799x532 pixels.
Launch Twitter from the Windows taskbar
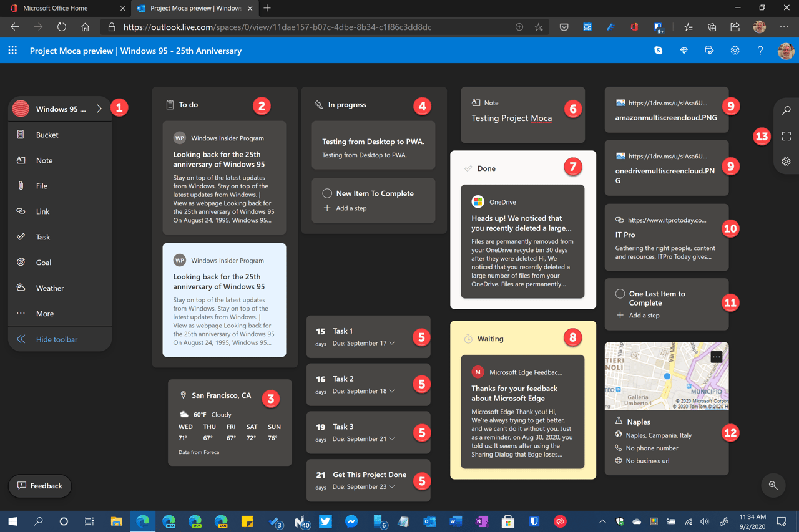tap(325, 521)
